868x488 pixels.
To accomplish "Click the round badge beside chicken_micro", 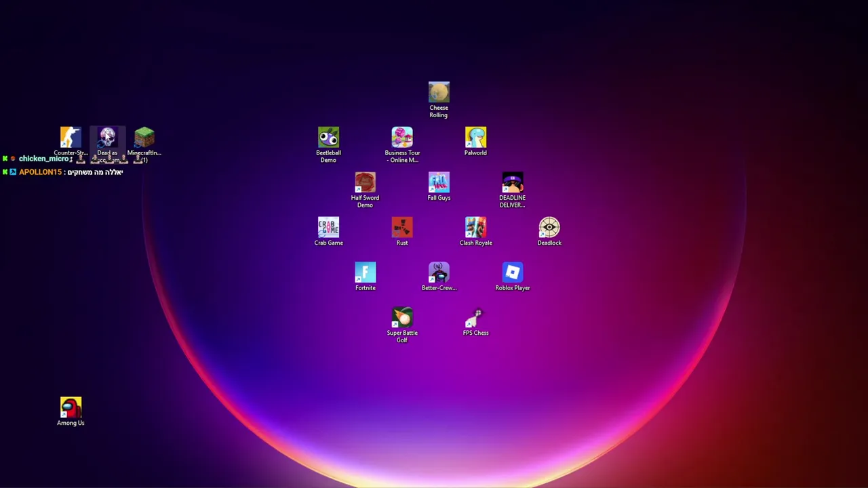I will (x=12, y=159).
